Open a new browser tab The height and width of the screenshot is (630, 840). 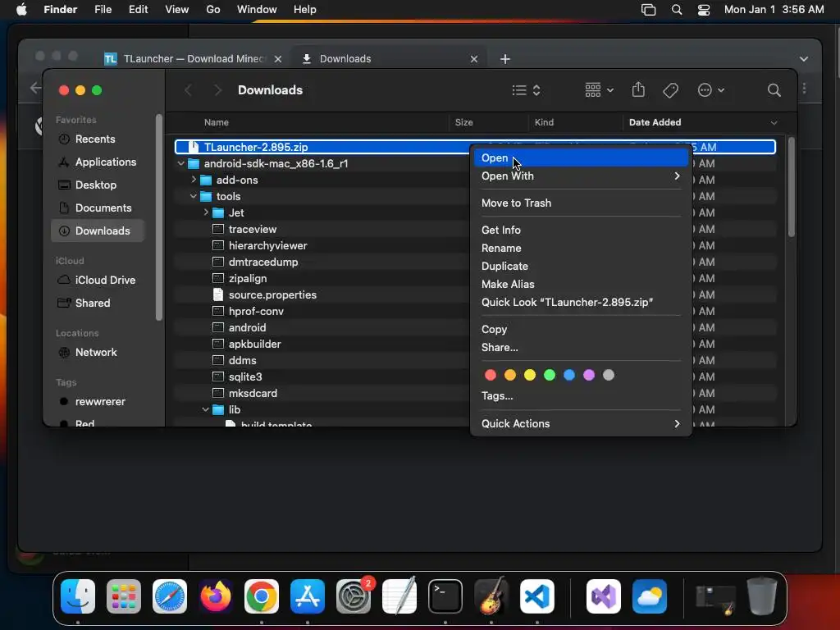(504, 59)
